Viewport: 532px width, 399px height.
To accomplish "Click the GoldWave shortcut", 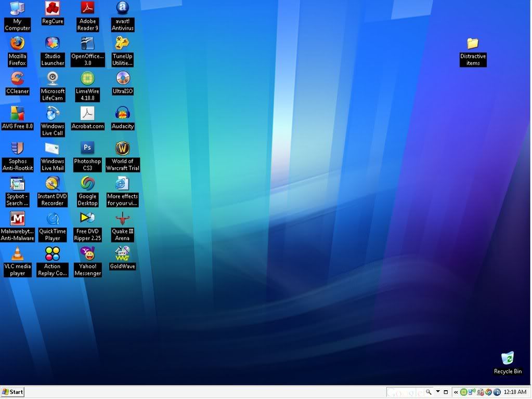I will [x=123, y=258].
